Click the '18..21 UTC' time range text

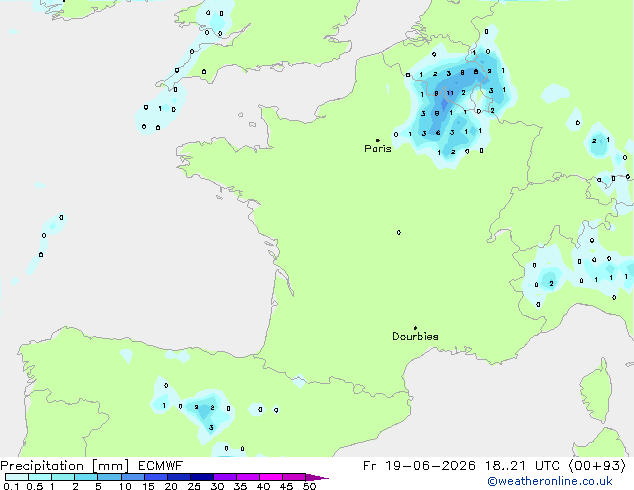(522, 466)
